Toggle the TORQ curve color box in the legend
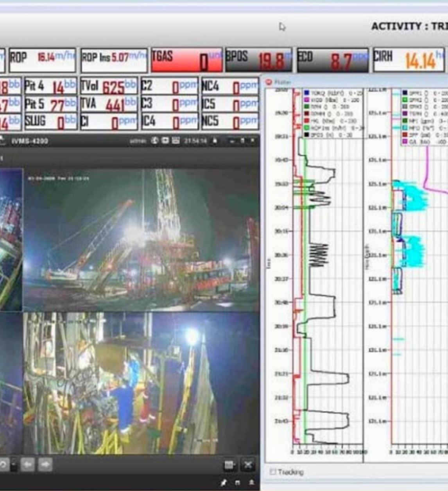This screenshot has height=491, width=448. [x=306, y=93]
